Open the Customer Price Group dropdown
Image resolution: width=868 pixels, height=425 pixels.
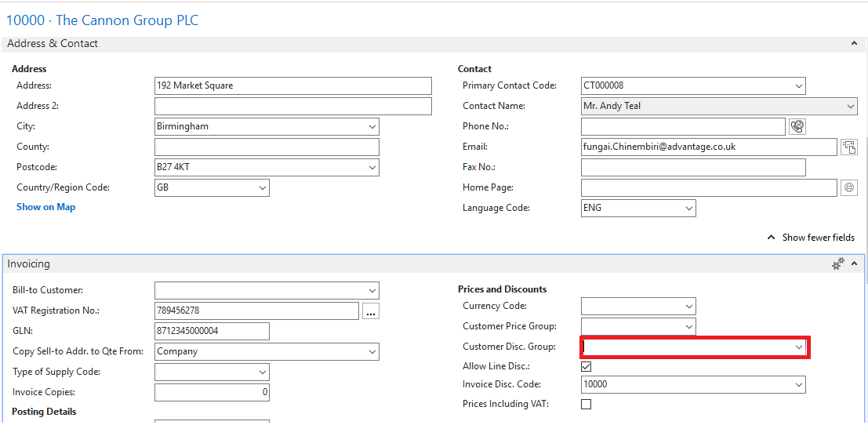click(688, 326)
